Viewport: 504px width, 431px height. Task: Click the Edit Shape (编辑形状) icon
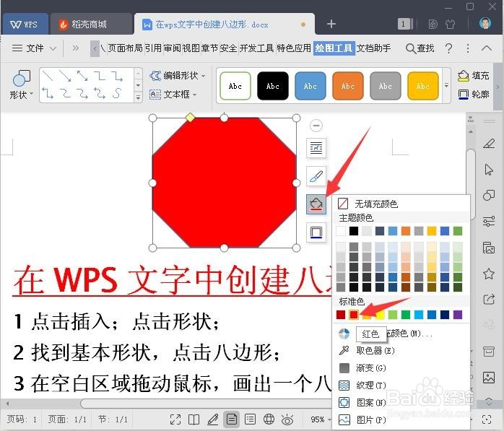[x=155, y=76]
